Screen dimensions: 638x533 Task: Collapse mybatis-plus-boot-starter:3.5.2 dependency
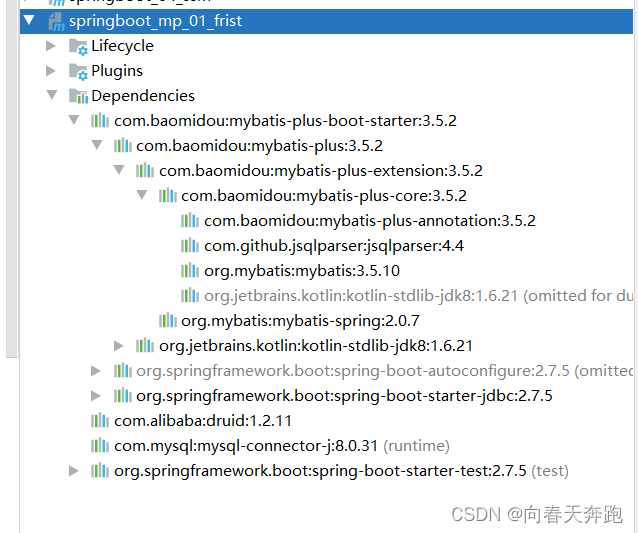pos(74,120)
